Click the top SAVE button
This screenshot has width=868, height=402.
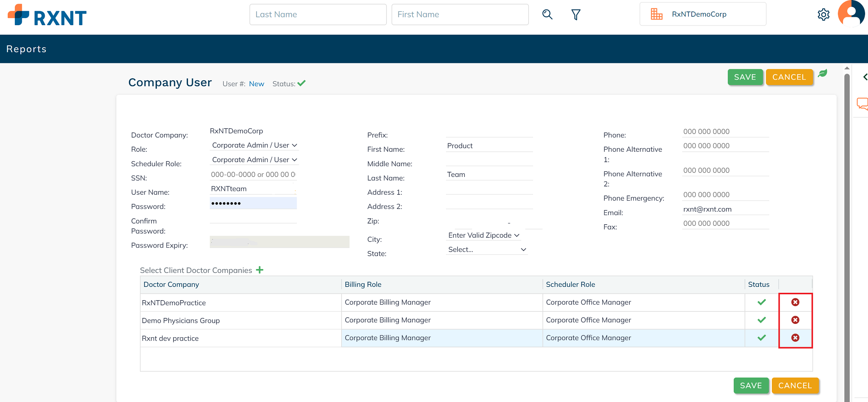pos(745,77)
